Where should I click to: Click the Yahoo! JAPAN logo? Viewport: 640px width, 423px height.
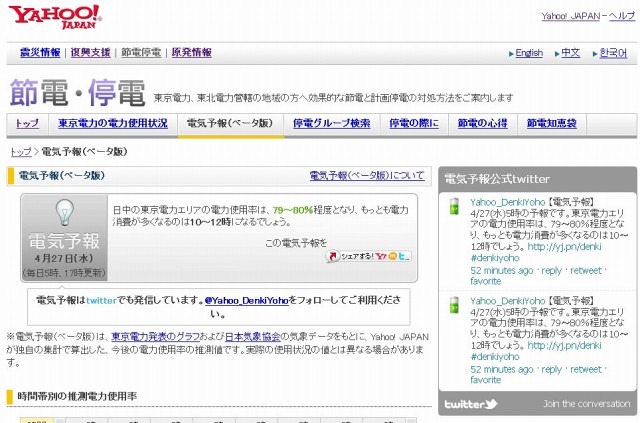pyautogui.click(x=55, y=17)
